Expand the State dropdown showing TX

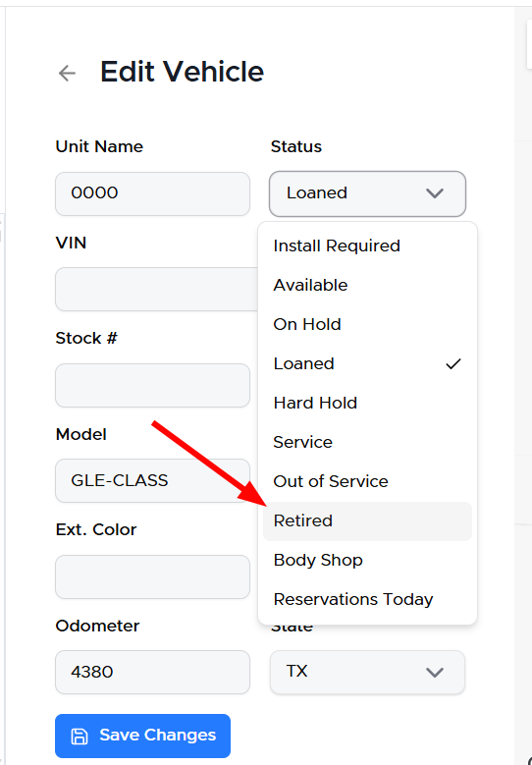[x=367, y=672]
